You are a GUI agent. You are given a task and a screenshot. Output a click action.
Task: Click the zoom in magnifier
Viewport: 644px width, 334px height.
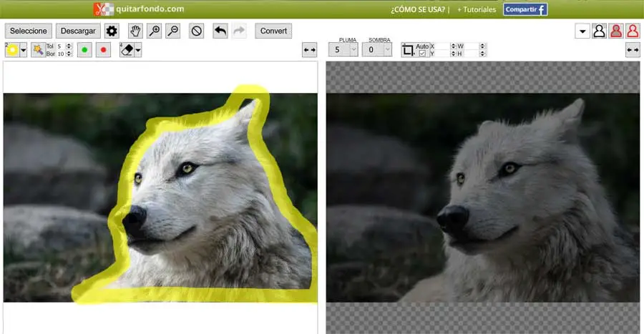point(154,31)
